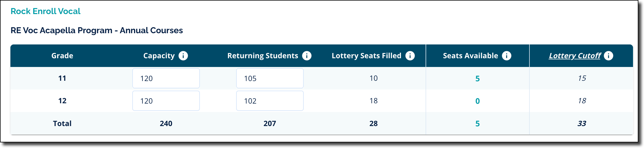Click the Total row label
The image size is (644, 148).
[62, 124]
